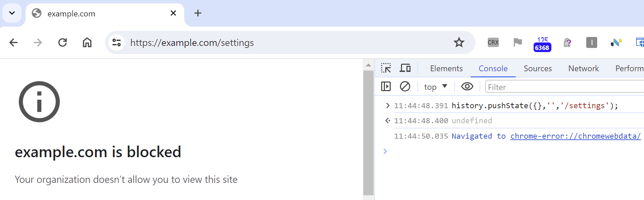Show the console sidebar panel icon
The width and height of the screenshot is (644, 200).
tap(386, 86)
